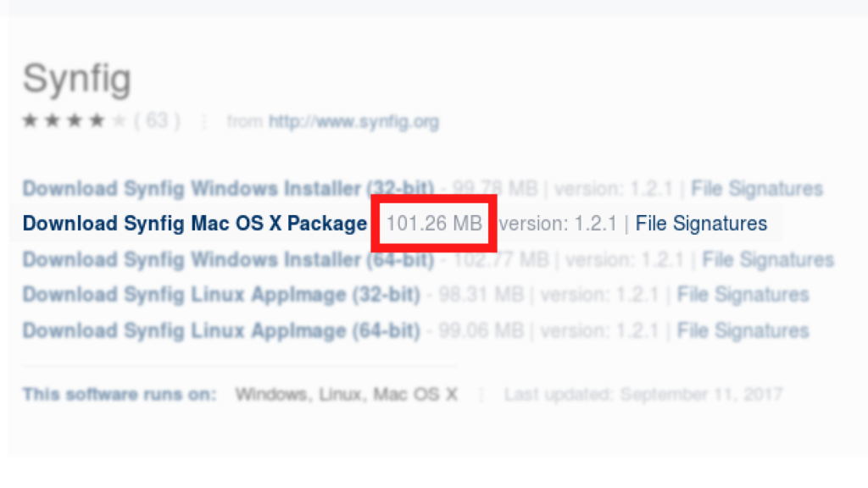
Task: Visit the http://www.synfig.org link
Action: click(x=353, y=122)
